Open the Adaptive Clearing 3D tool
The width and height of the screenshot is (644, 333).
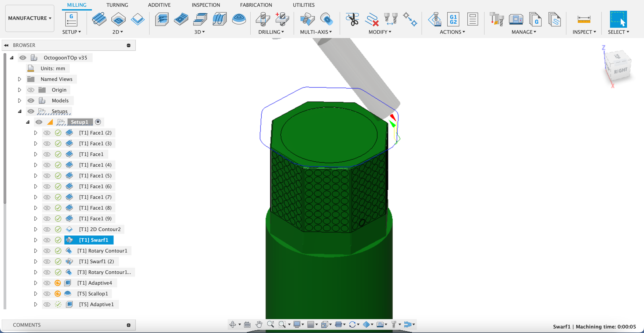point(162,19)
